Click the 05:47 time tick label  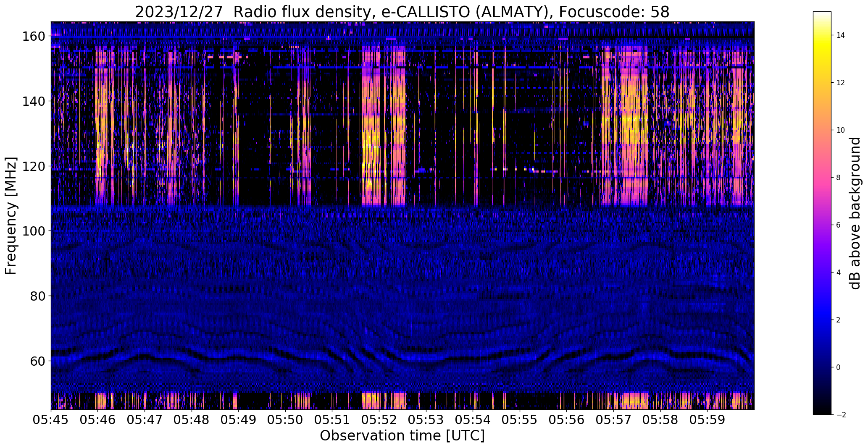145,420
